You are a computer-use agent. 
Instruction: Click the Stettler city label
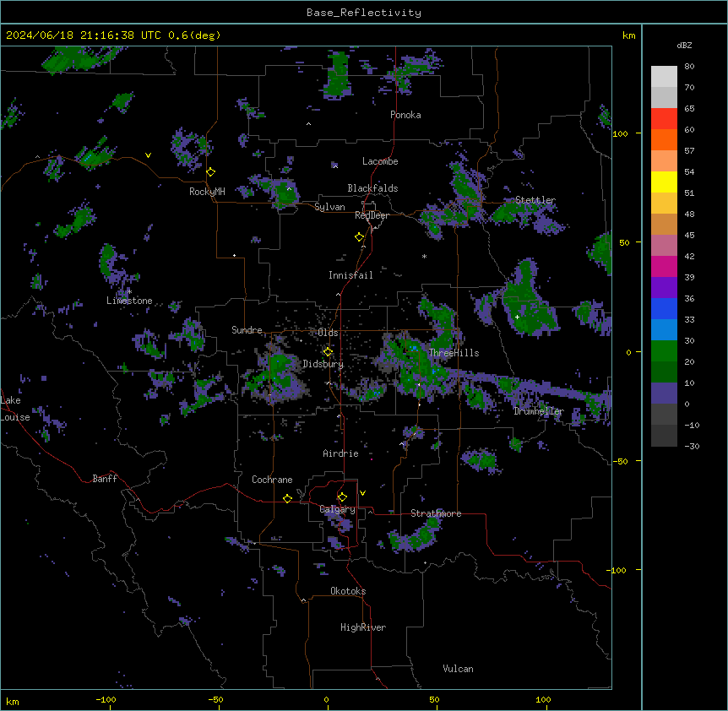535,200
